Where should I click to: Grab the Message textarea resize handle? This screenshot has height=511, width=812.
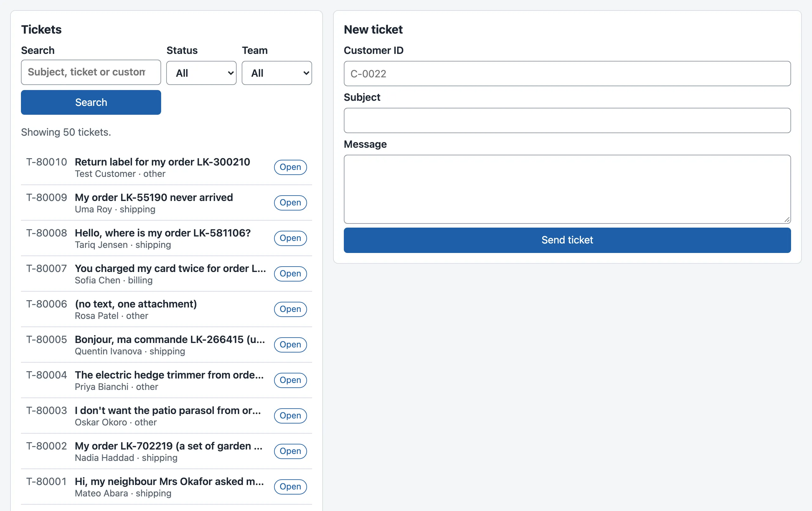[787, 219]
